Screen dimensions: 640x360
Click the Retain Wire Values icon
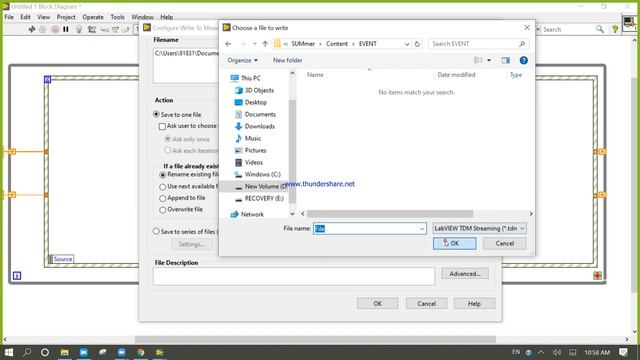[92, 29]
